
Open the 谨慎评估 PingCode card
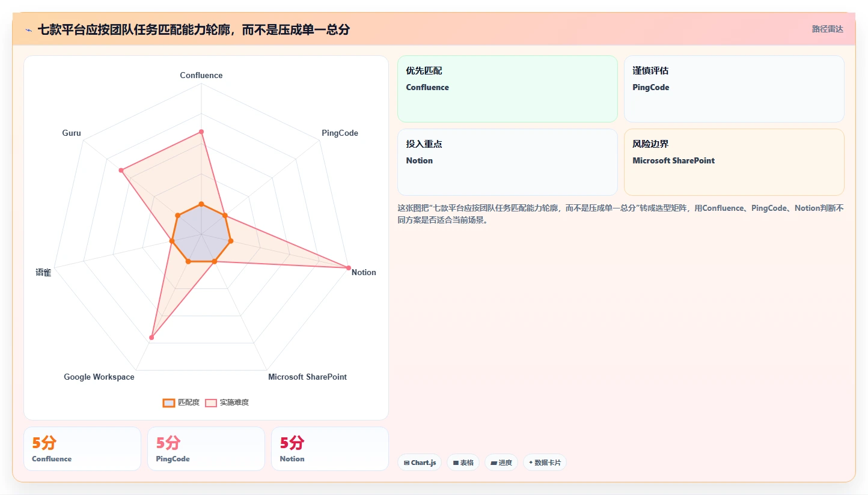click(x=734, y=89)
